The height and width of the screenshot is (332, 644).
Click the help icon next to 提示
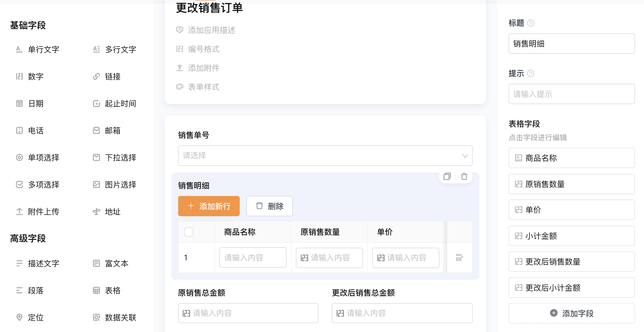531,73
